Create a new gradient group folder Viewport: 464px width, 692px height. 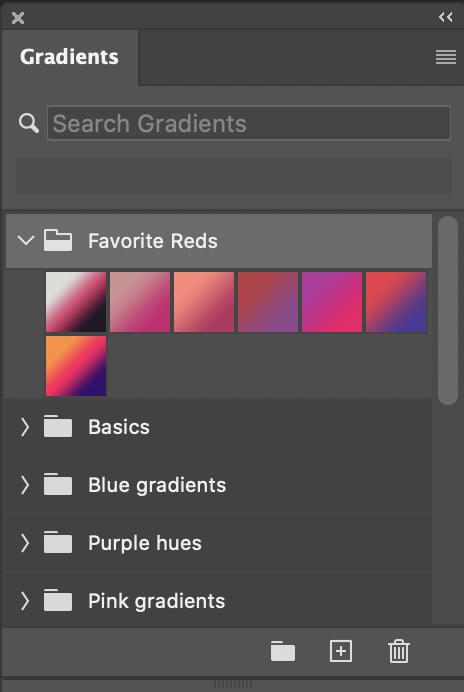(x=283, y=651)
